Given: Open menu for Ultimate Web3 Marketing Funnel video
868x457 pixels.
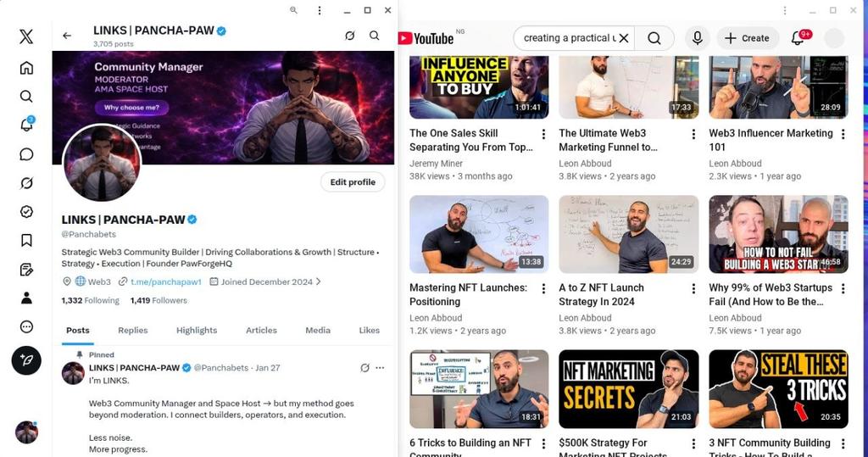Looking at the screenshot, I should point(693,134).
